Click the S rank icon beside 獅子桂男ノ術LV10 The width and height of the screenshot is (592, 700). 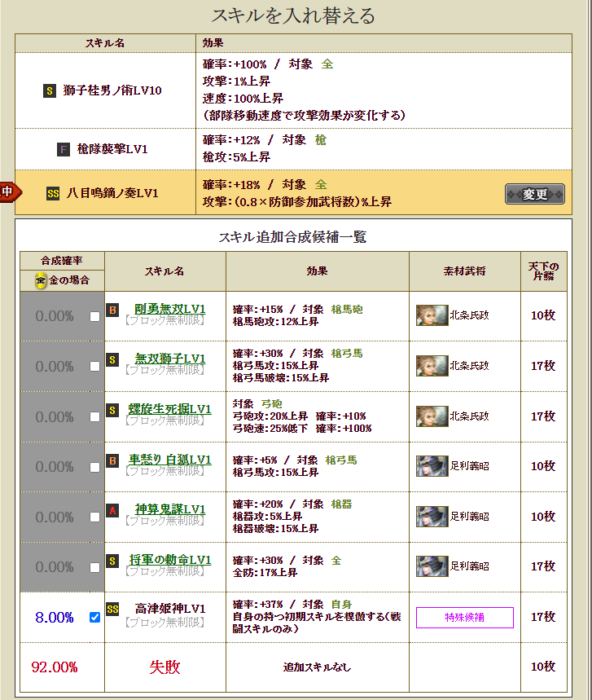[50, 91]
